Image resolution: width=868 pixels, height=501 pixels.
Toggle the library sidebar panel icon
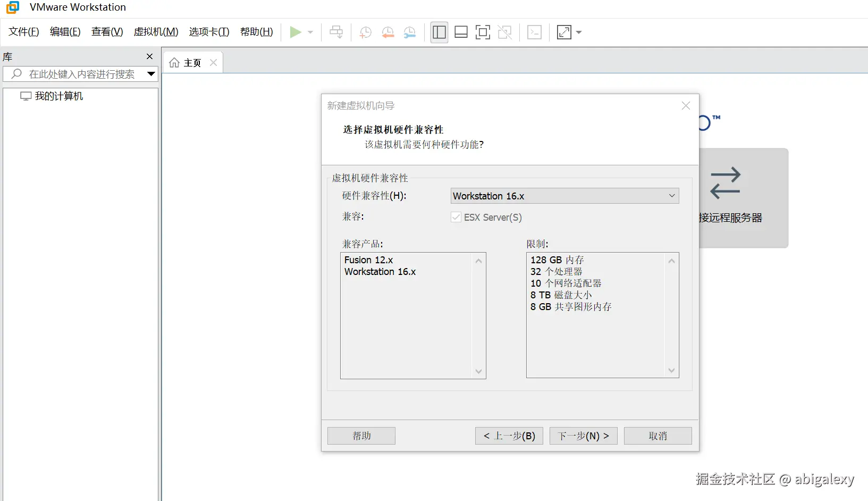coord(439,32)
